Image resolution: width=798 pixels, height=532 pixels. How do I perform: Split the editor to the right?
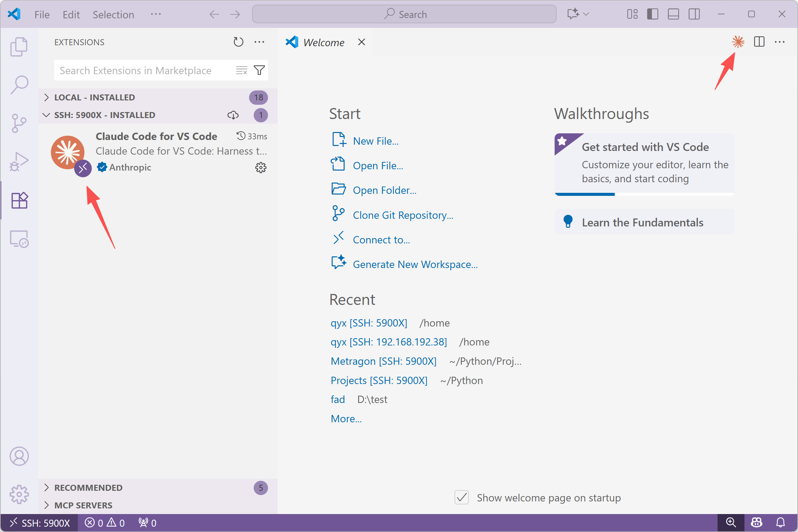(x=759, y=42)
